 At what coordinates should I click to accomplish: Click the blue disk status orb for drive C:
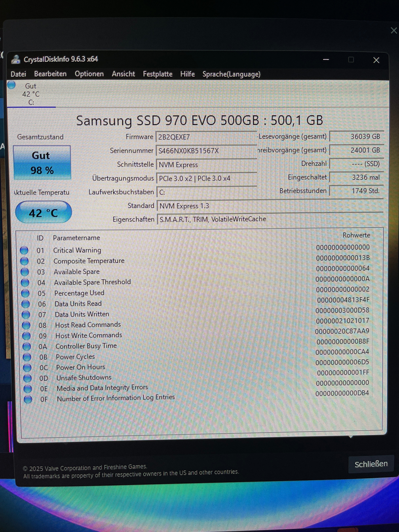[x=11, y=85]
